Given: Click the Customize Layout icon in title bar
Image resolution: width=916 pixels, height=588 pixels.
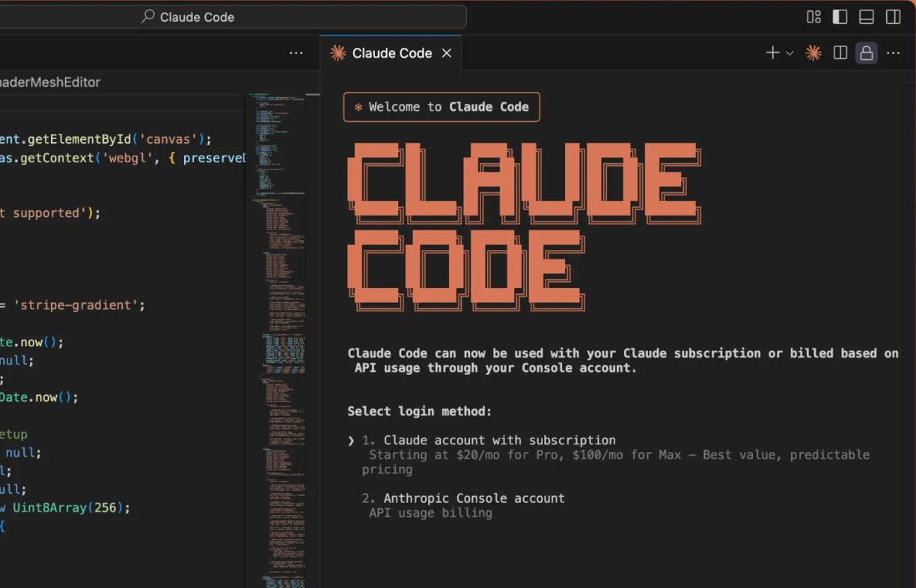Looking at the screenshot, I should coord(813,16).
